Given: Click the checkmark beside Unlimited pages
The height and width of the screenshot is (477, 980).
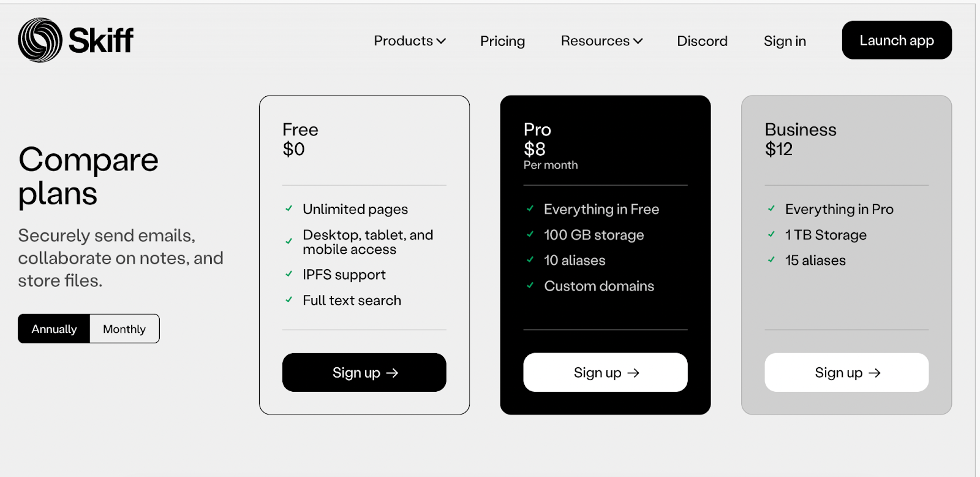Looking at the screenshot, I should click(288, 208).
